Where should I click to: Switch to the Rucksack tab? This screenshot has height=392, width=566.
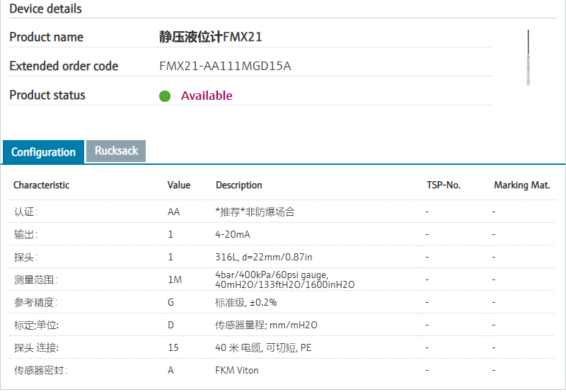tap(116, 151)
